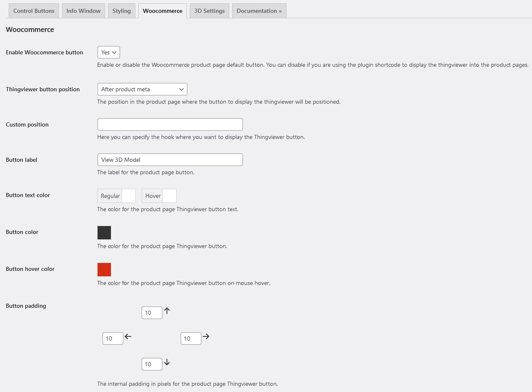532x392 pixels.
Task: Expand the Thingviewer button position dropdown
Action: [142, 89]
